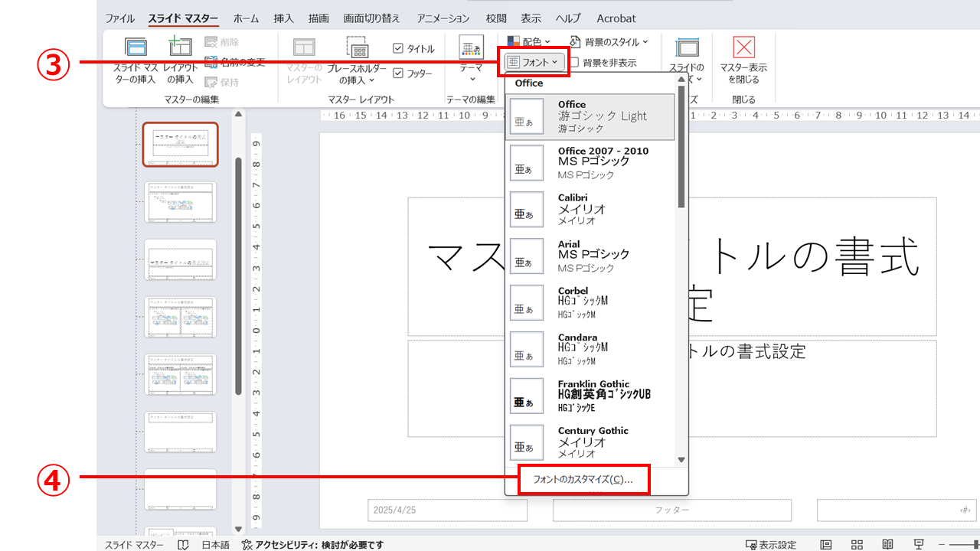This screenshot has width=980, height=551.
Task: Open the Themes (テーマ) gallery
Action: (472, 60)
